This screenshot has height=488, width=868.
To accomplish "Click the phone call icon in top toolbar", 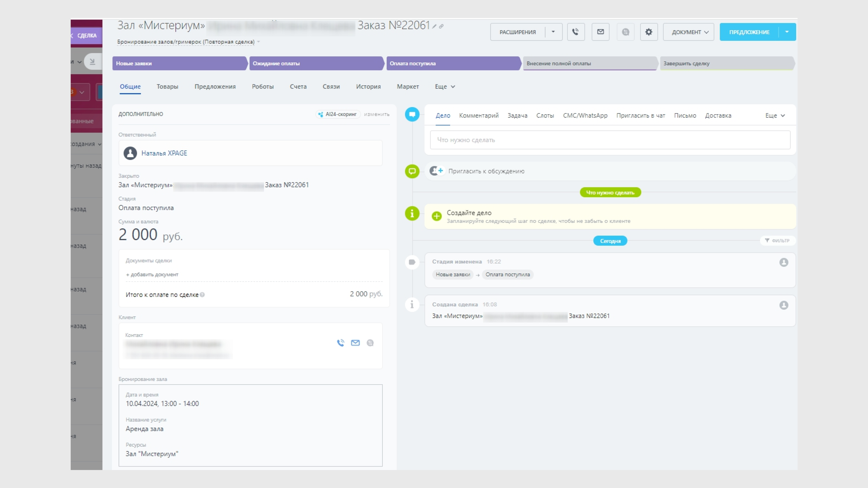I will click(x=576, y=32).
